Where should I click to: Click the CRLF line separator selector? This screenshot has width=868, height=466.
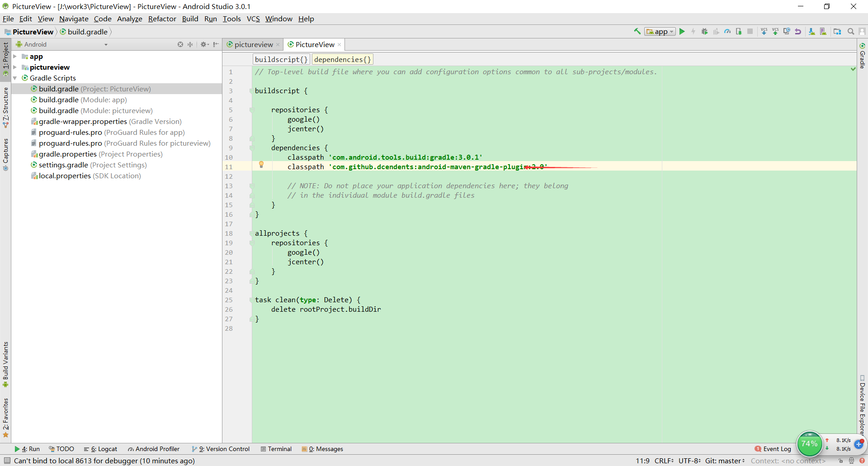(x=664, y=461)
